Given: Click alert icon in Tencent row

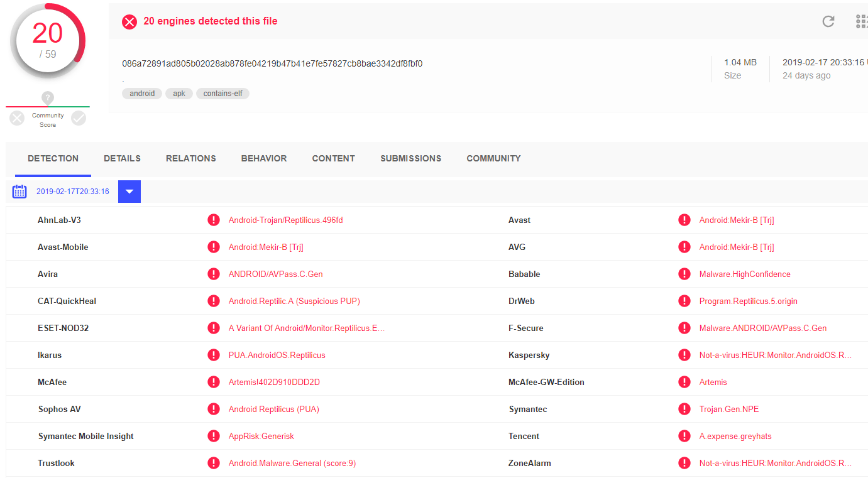Looking at the screenshot, I should [x=684, y=436].
